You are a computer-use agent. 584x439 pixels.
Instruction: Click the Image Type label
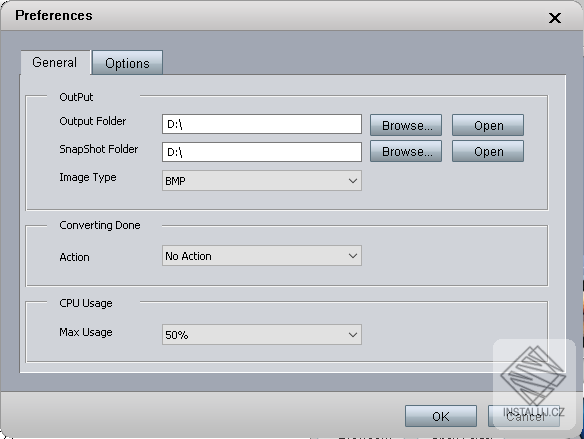(88, 178)
